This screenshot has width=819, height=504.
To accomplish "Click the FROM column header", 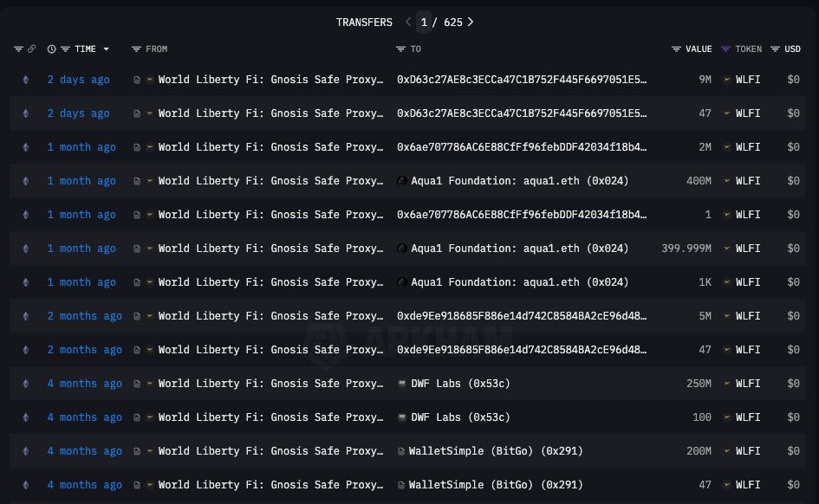I will [x=157, y=49].
